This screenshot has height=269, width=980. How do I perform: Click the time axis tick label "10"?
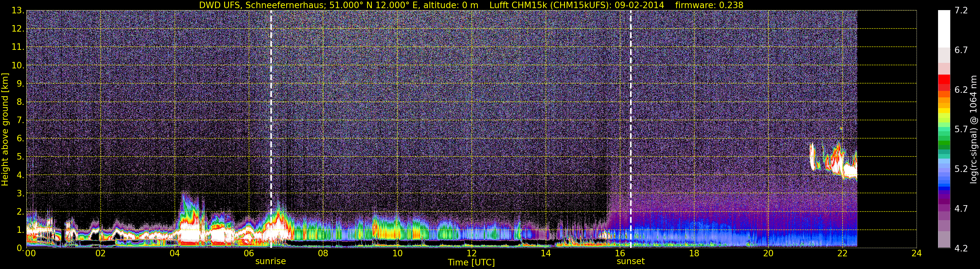coord(397,254)
